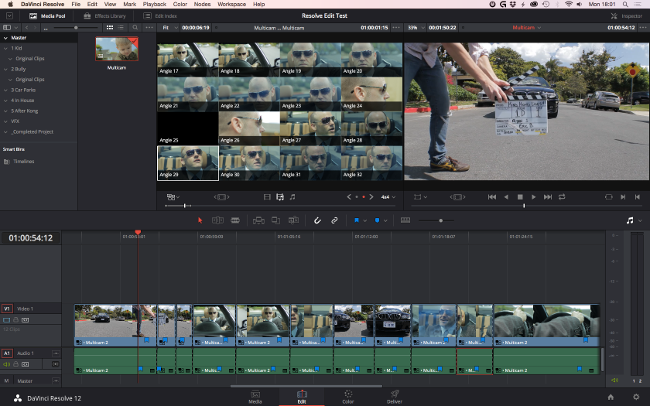Toggle timeline snapping magnet icon

click(x=317, y=220)
